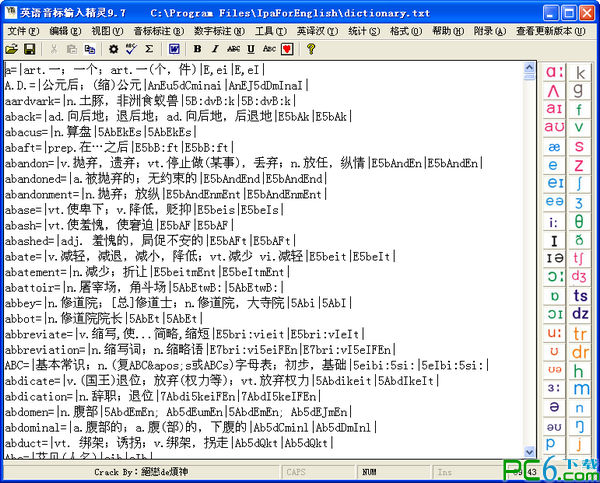Click the Sigma statistics icon
Viewport: 600px width, 483px height.
click(x=149, y=49)
